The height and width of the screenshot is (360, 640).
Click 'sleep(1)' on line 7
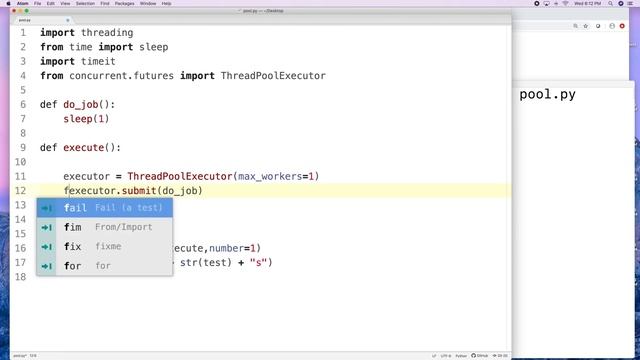coord(86,119)
